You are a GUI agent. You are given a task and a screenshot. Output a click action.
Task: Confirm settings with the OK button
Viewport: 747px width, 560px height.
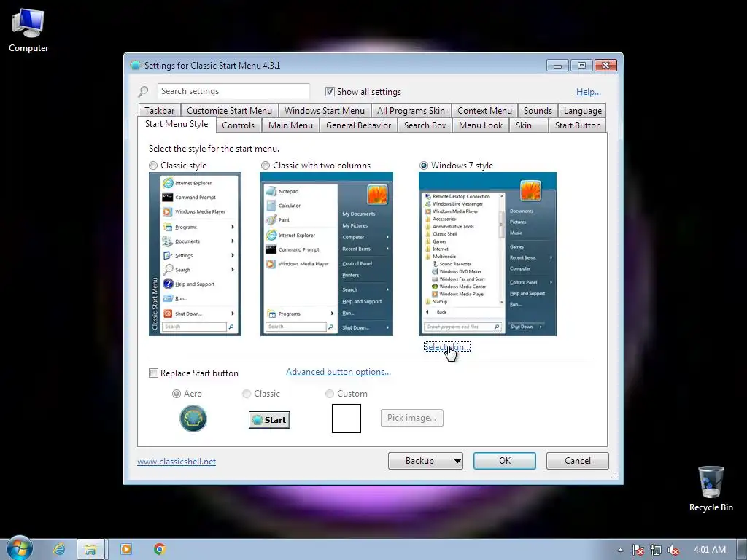pos(505,461)
